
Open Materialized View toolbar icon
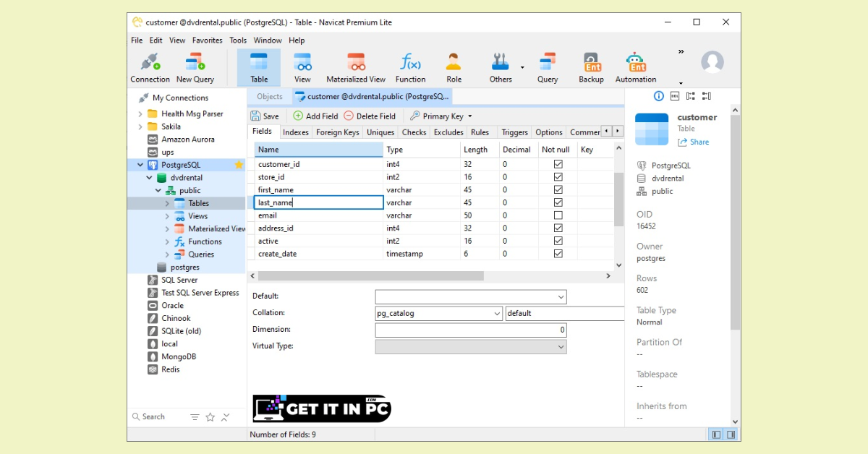[356, 68]
